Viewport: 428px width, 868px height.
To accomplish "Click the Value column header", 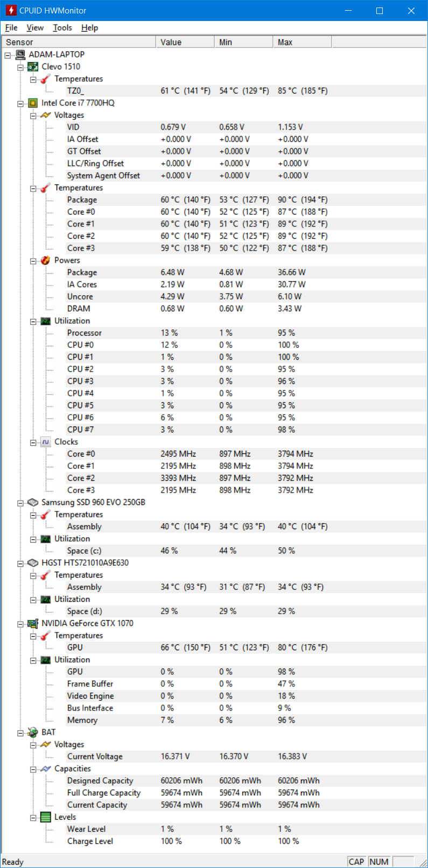I will (185, 42).
